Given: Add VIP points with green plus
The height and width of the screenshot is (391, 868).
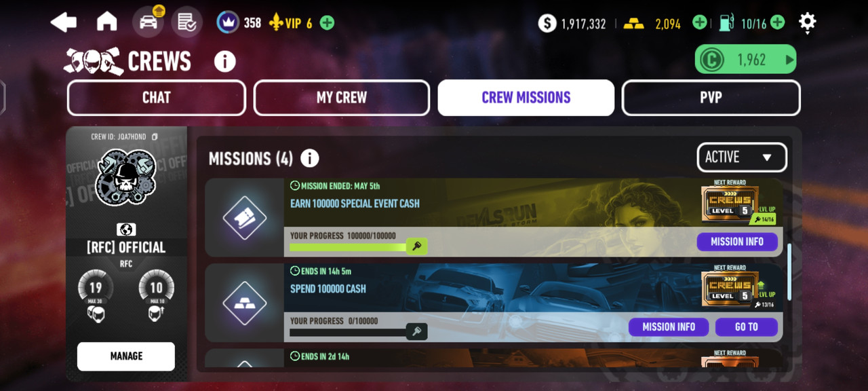Looking at the screenshot, I should 327,23.
